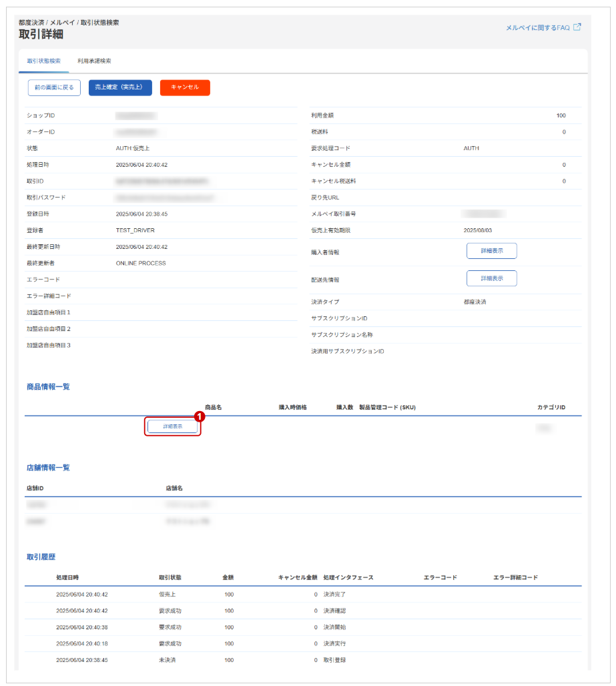The height and width of the screenshot is (686, 616).
Task: Click 製品管理コード (SKU) column header
Action: pyautogui.click(x=387, y=407)
